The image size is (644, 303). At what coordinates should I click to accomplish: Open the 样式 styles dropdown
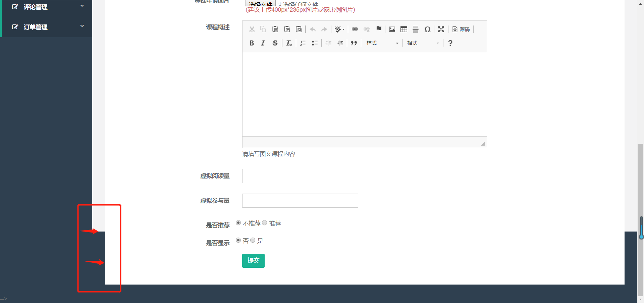click(x=382, y=43)
